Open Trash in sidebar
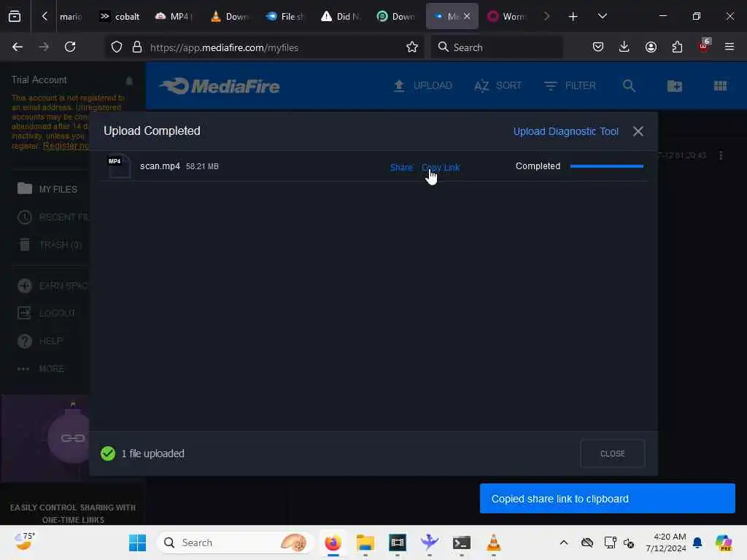Viewport: 747px width, 560px height. click(x=50, y=245)
